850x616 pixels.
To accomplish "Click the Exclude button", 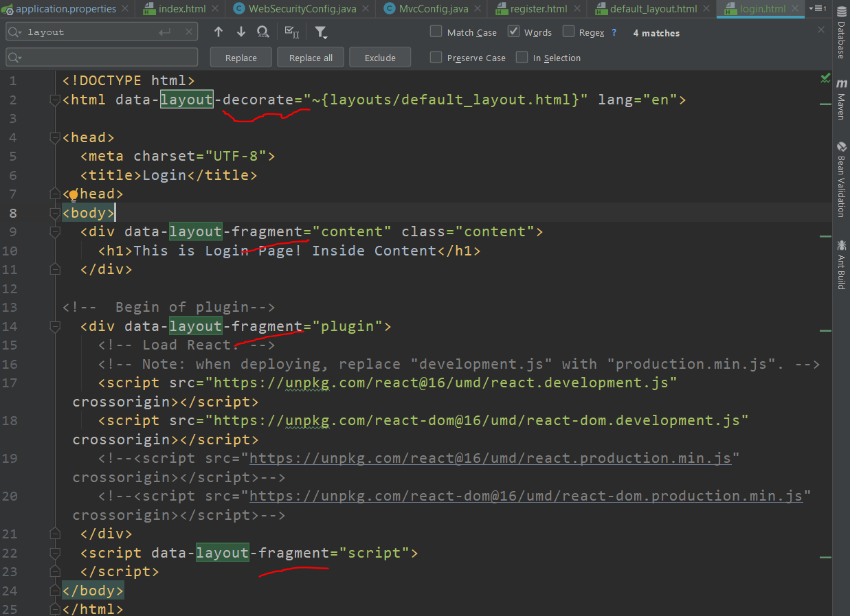I will 379,57.
